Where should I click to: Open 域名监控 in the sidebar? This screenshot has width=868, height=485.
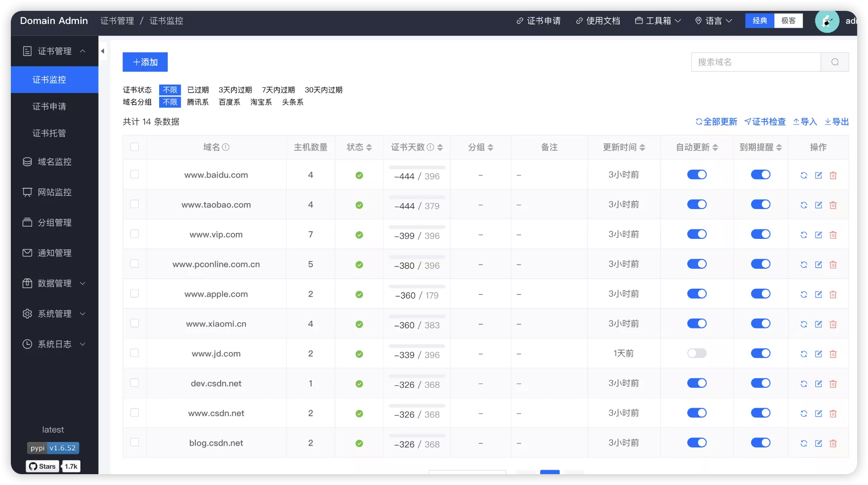pos(54,162)
